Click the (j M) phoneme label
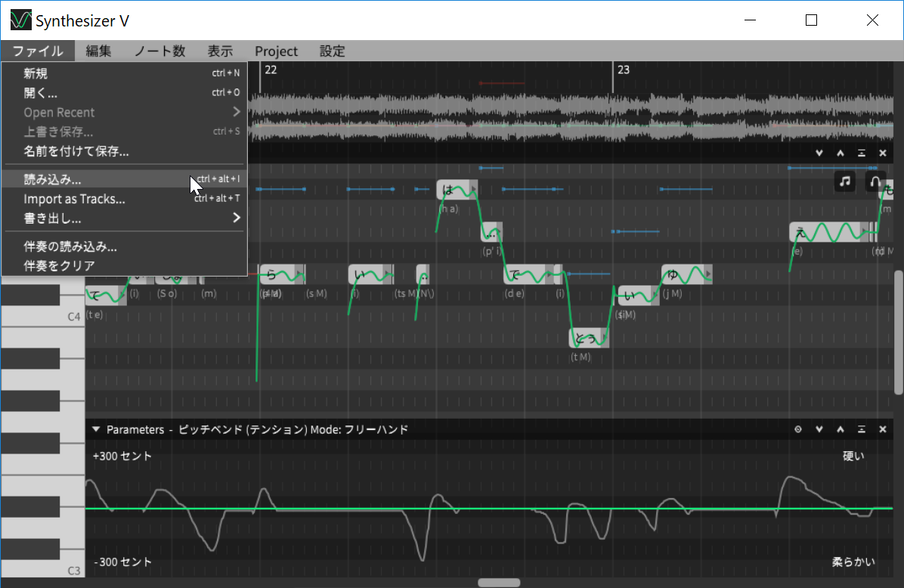The image size is (904, 588). coord(672,293)
